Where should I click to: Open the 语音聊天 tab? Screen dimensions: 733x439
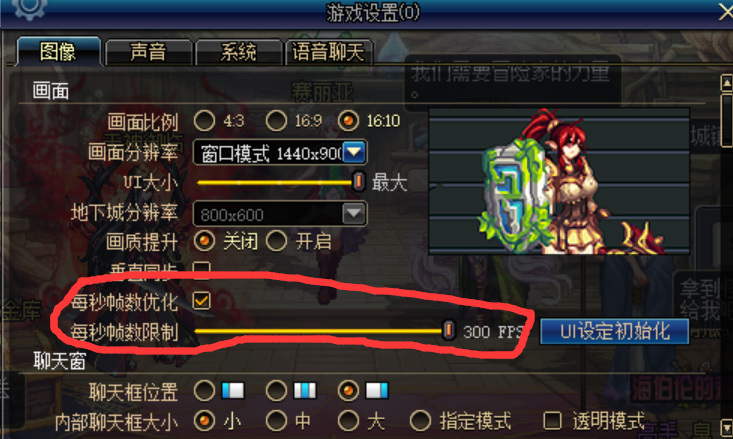coord(329,51)
